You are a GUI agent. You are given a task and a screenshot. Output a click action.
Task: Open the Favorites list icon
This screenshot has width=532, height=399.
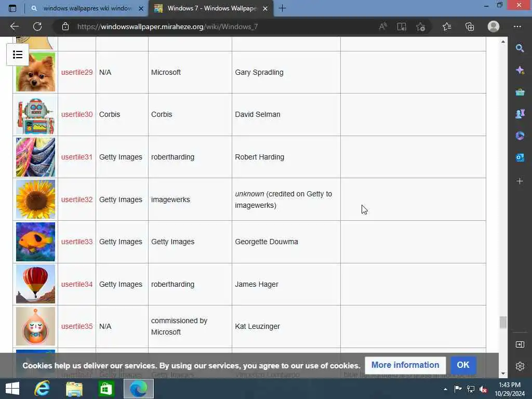447,26
